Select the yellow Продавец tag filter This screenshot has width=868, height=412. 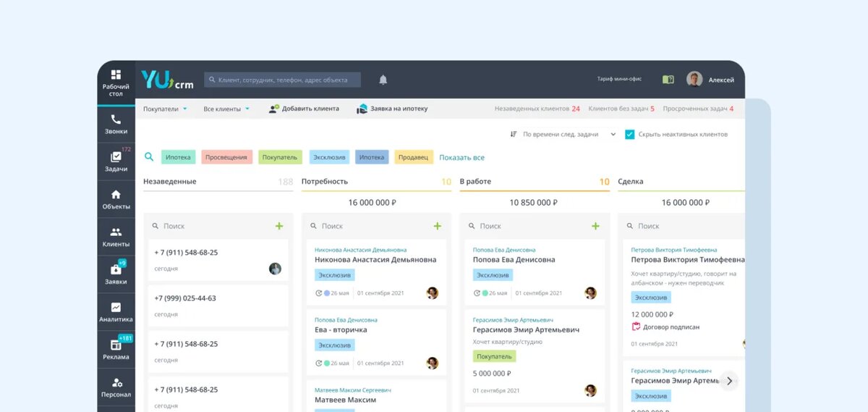click(414, 157)
